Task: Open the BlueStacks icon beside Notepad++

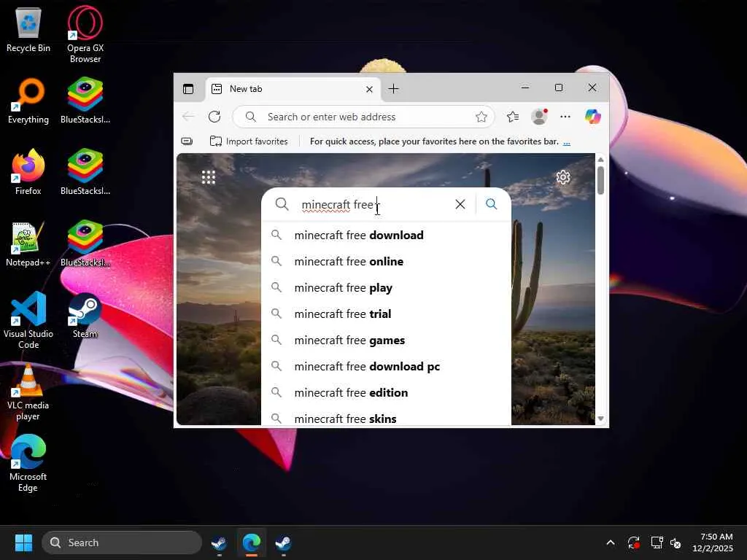Action: tap(85, 244)
